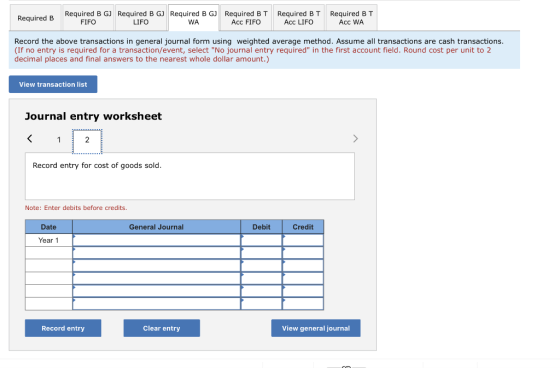
Task: Open the Required B GJ FIFO tab
Action: [88, 18]
